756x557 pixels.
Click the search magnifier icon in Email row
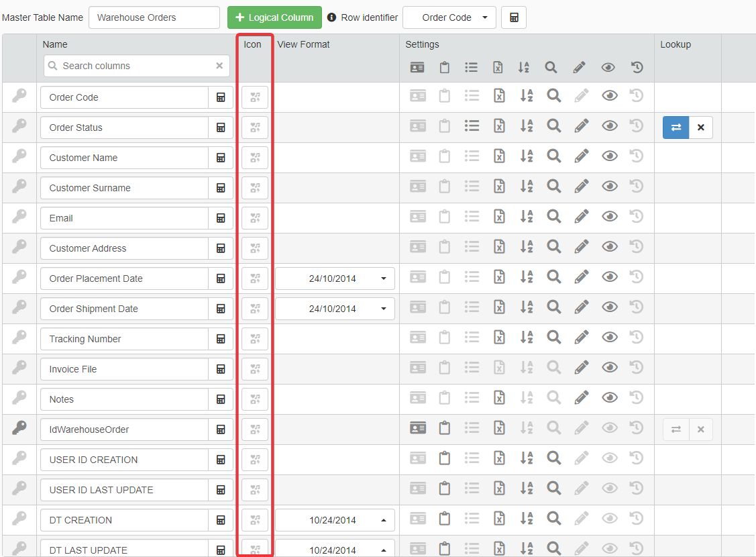point(553,216)
